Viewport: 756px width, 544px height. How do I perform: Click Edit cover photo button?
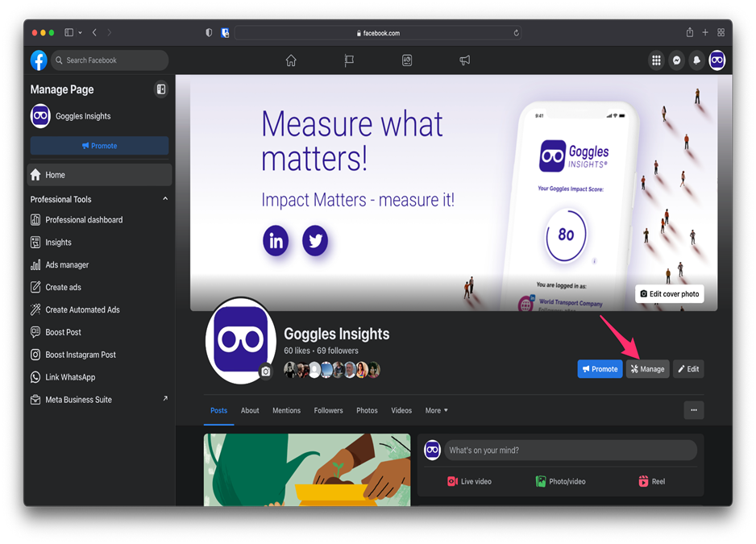(x=669, y=294)
